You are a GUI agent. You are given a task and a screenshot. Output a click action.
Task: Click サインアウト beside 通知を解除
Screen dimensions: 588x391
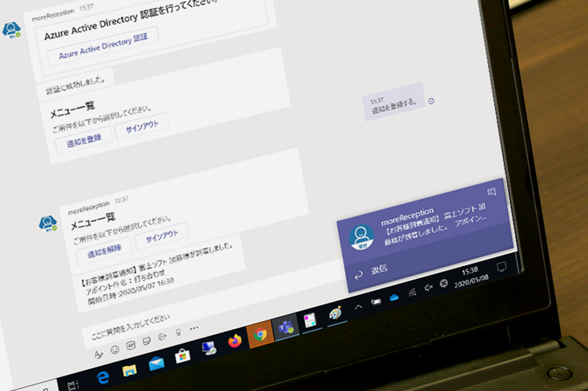pos(162,236)
